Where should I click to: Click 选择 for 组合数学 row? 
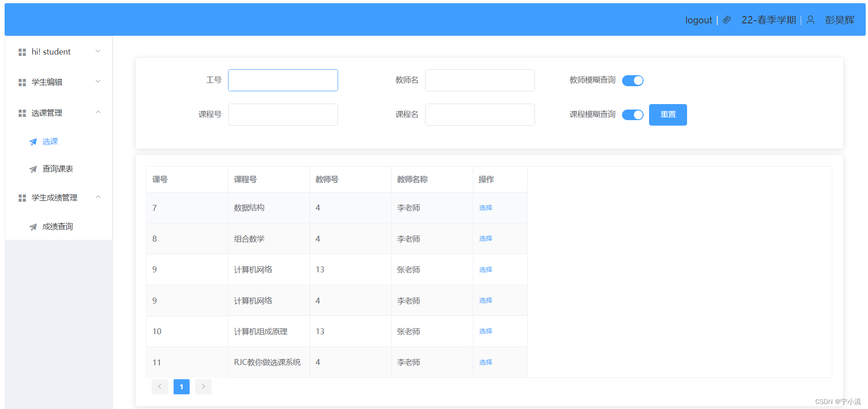tap(486, 238)
